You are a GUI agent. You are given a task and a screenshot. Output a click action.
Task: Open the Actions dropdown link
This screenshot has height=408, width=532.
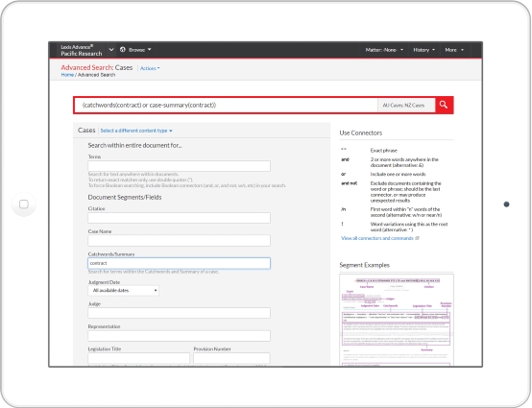(150, 68)
